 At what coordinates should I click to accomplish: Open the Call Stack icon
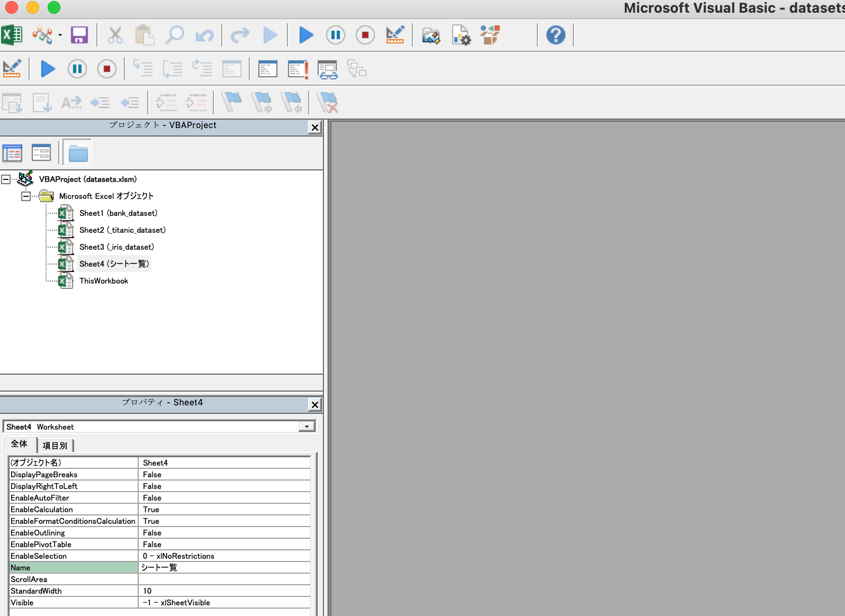coord(357,69)
